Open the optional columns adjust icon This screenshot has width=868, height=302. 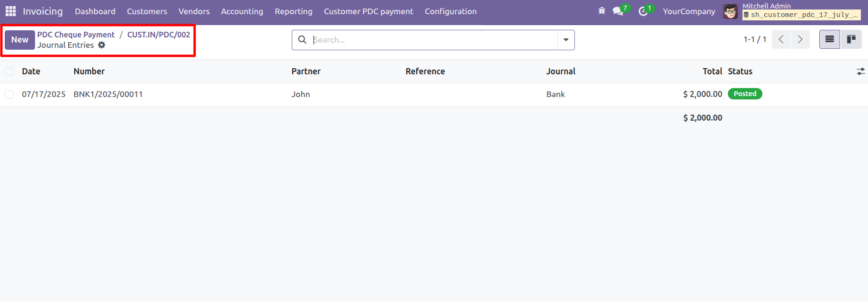pos(860,71)
